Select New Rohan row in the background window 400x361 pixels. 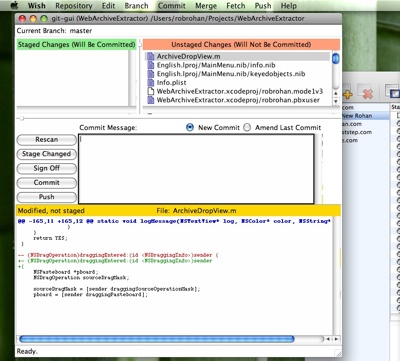(366, 116)
